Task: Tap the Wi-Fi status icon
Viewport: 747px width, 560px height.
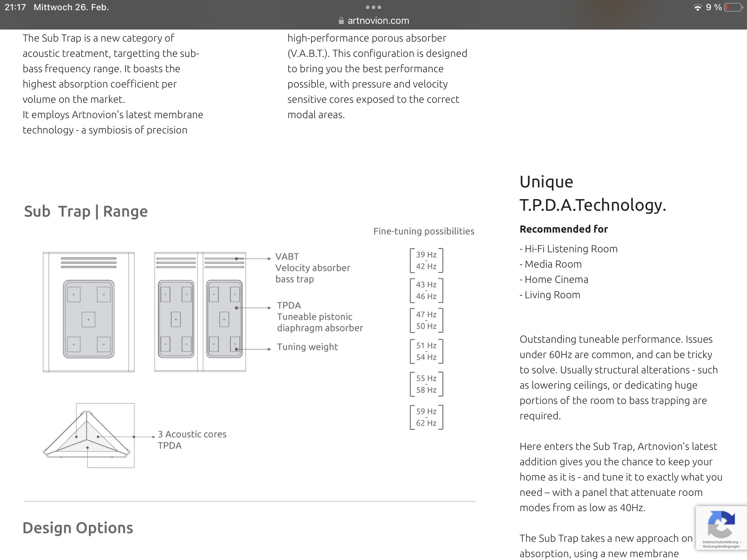Action: (697, 8)
